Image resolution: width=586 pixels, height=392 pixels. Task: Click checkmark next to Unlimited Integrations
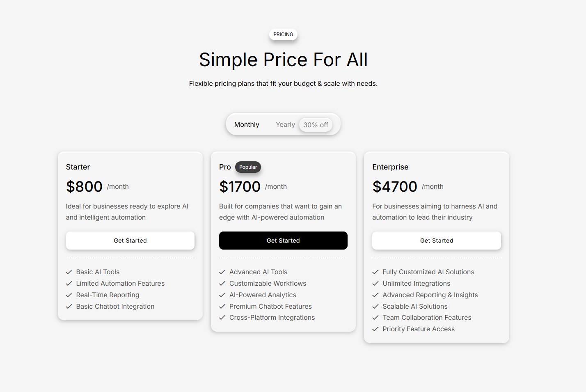tap(375, 283)
